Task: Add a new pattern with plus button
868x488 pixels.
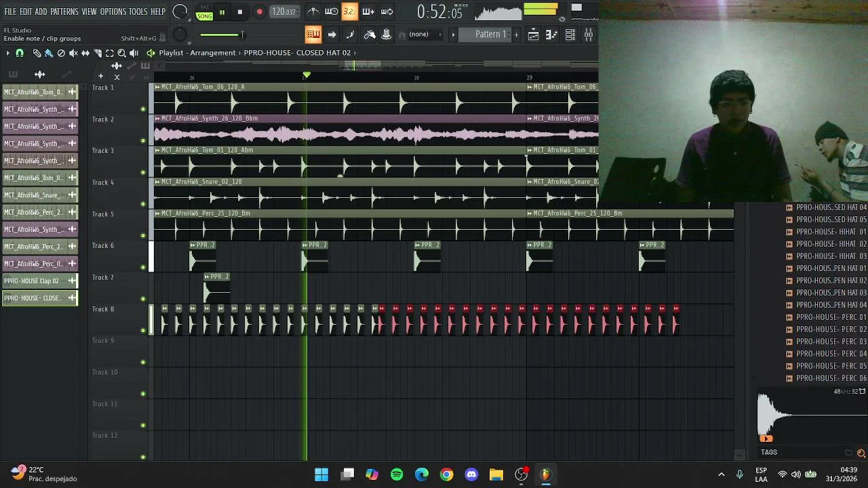Action: pos(516,35)
